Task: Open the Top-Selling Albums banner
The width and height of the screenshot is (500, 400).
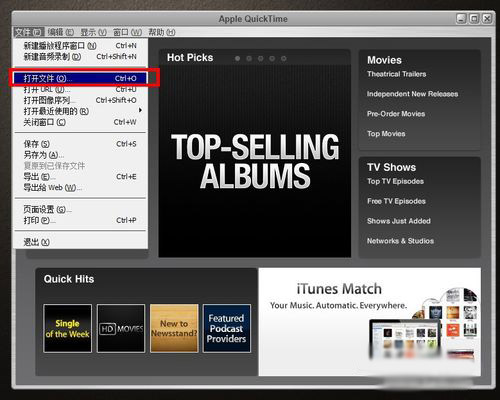Action: (255, 161)
